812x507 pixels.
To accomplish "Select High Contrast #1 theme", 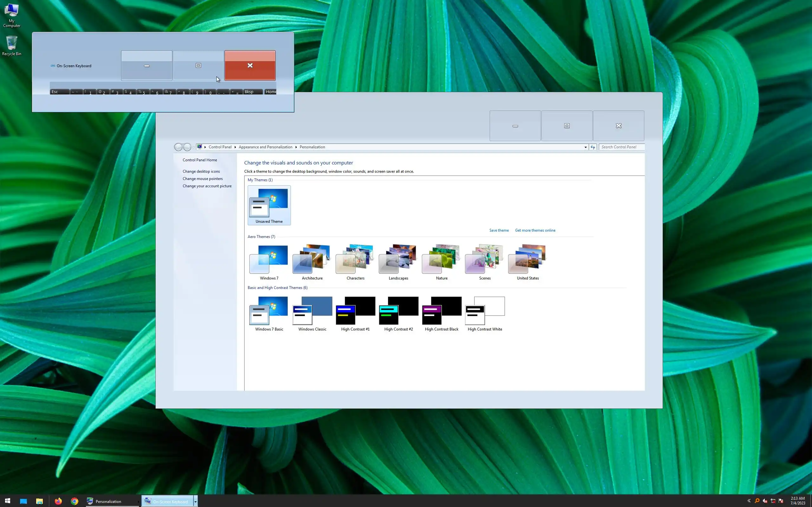I will coord(355,313).
